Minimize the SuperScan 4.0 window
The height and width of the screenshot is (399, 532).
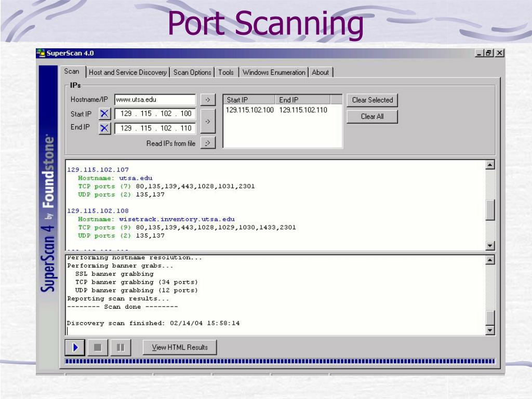pyautogui.click(x=478, y=54)
